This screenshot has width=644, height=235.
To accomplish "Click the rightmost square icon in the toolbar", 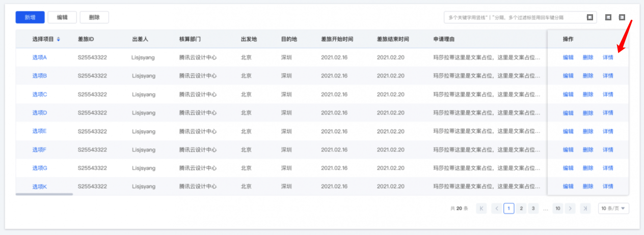I will tap(622, 17).
